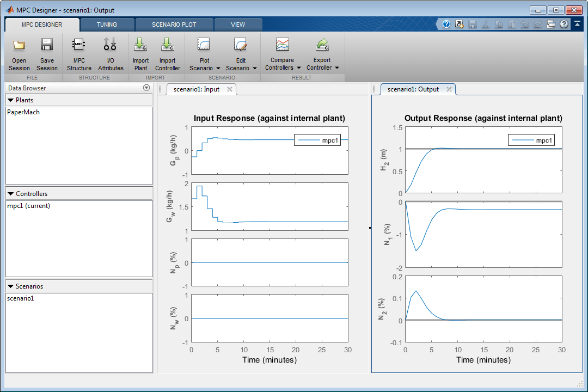This screenshot has width=588, height=392.
Task: Open the I/O Attributes settings
Action: pyautogui.click(x=110, y=54)
